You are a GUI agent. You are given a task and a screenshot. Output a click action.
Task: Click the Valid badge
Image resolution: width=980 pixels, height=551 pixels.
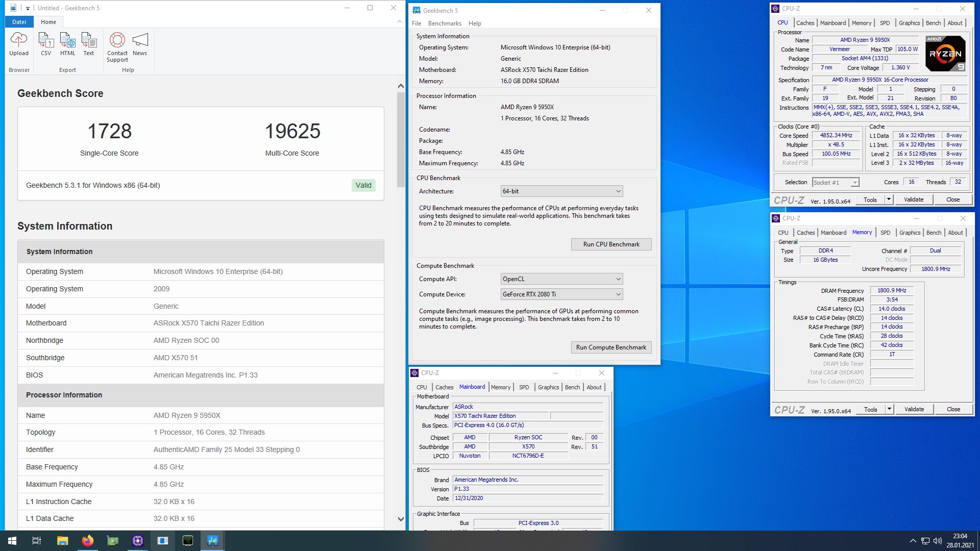(x=363, y=185)
